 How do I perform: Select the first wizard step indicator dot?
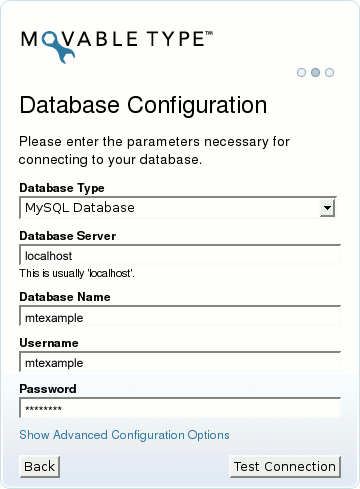click(301, 72)
